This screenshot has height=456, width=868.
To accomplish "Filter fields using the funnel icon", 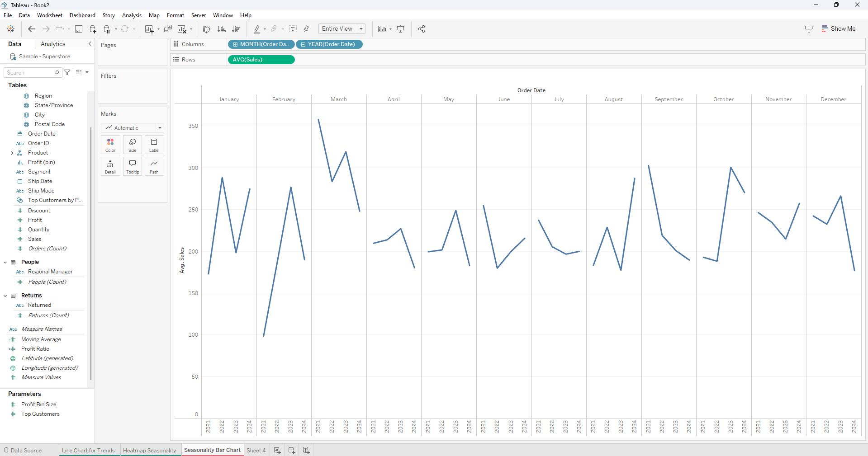I will pyautogui.click(x=67, y=72).
